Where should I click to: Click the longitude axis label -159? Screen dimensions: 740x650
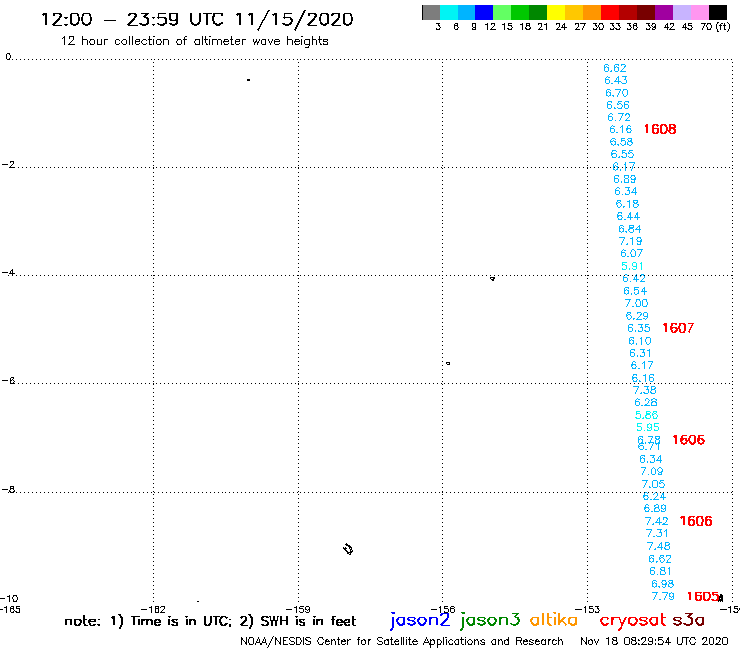[298, 609]
